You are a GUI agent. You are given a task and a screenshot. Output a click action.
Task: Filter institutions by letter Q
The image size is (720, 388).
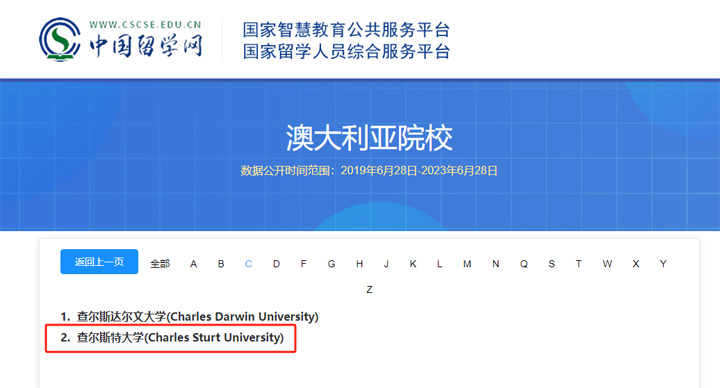524,264
